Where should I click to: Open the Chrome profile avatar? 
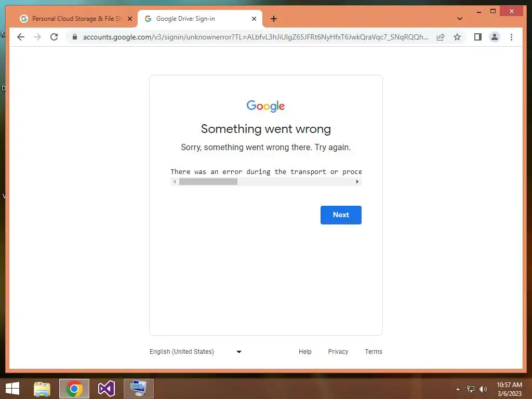pos(495,37)
